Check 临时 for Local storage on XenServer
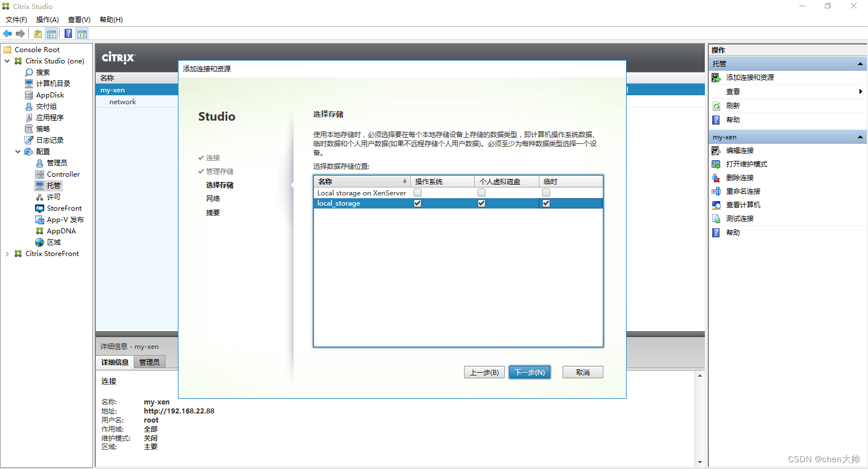Viewport: 868px width, 469px height. point(546,193)
